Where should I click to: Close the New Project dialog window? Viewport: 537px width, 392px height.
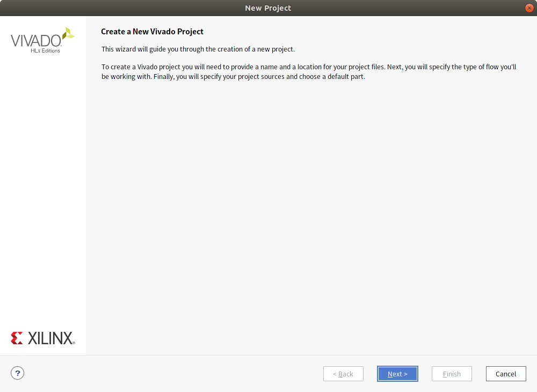(x=529, y=8)
